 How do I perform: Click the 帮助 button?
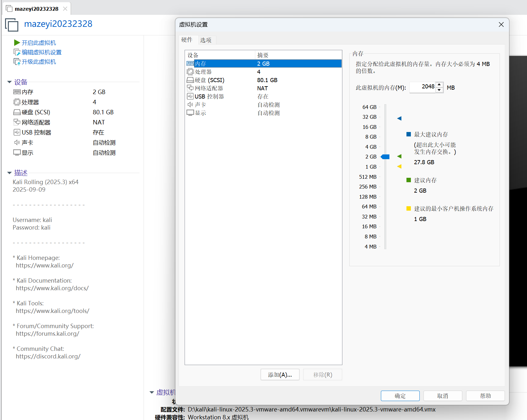[x=485, y=396]
